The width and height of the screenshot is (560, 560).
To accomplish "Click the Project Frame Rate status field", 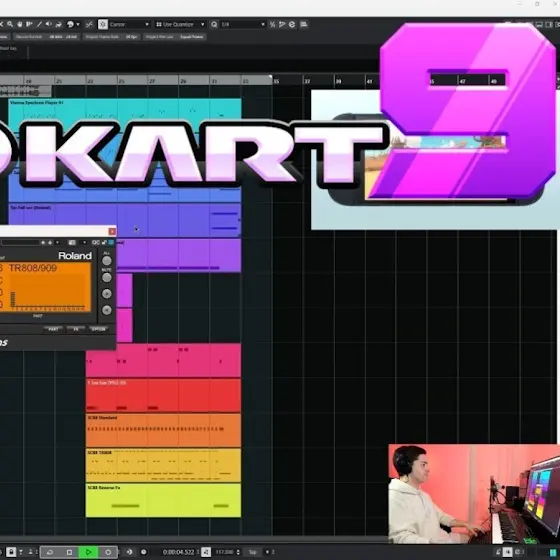I will coord(111,37).
